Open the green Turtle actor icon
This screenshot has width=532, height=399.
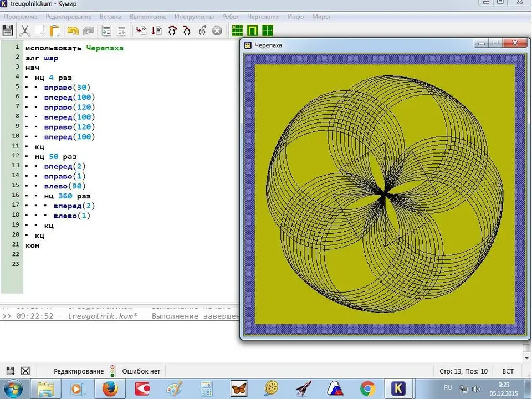(x=252, y=30)
